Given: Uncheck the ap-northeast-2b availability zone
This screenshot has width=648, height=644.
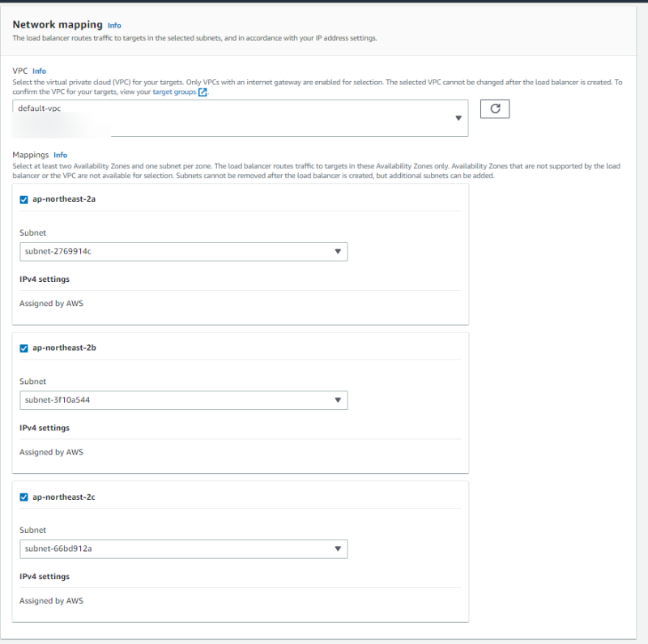Looking at the screenshot, I should [x=23, y=348].
